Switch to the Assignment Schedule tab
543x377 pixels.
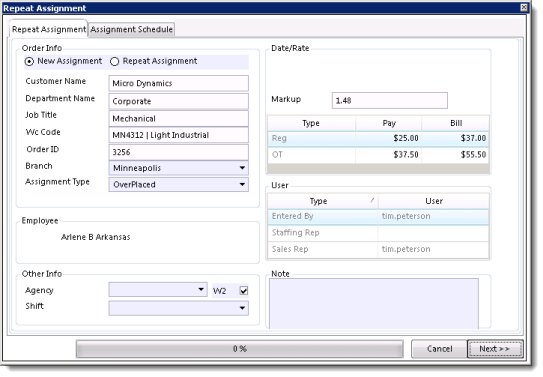click(131, 29)
